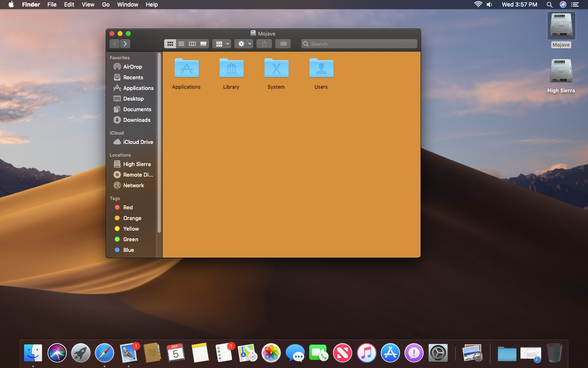This screenshot has width=588, height=368.
Task: Open the Trash in the Dock
Action: (x=554, y=353)
